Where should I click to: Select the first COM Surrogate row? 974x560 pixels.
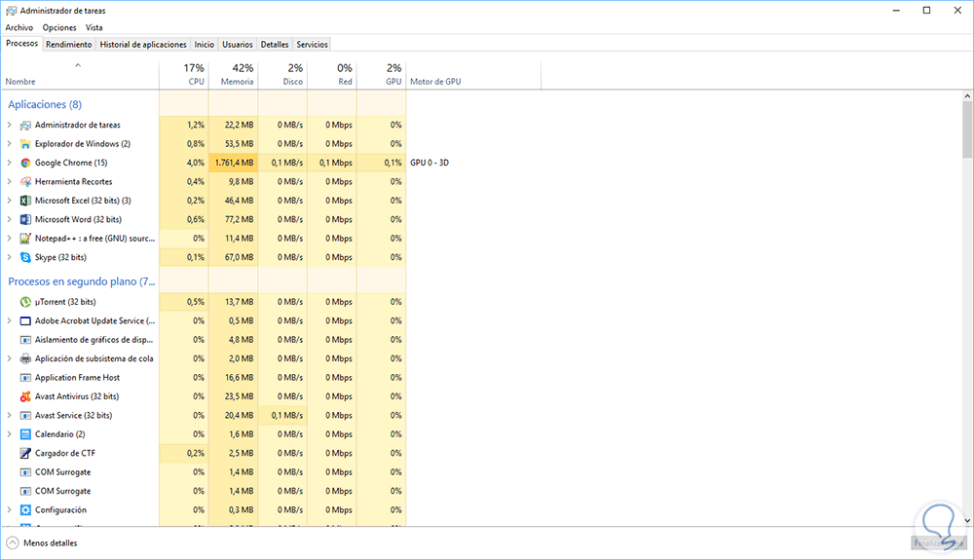pyautogui.click(x=204, y=472)
